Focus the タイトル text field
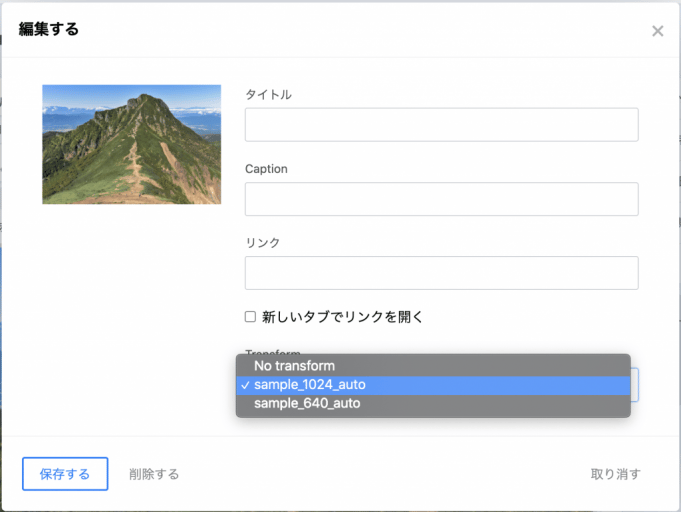 tap(441, 125)
